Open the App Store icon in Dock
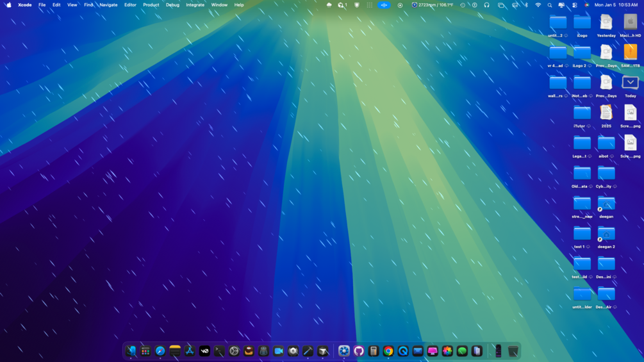This screenshot has height=362, width=644. (189, 351)
